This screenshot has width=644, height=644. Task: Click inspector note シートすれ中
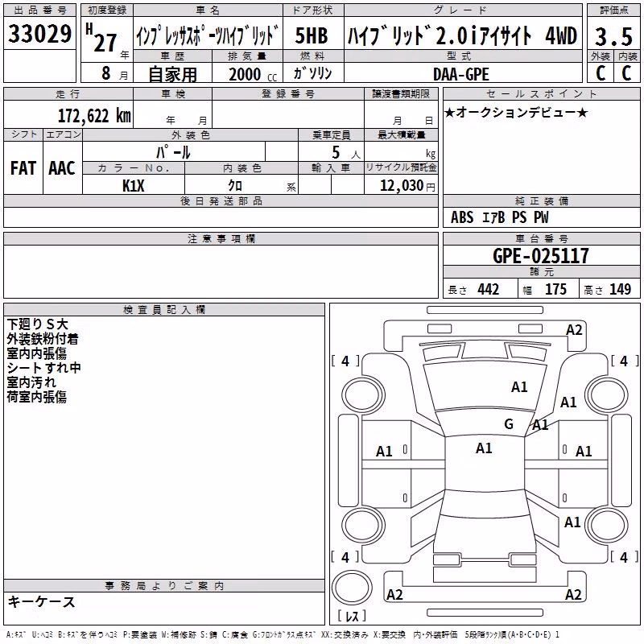click(44, 368)
